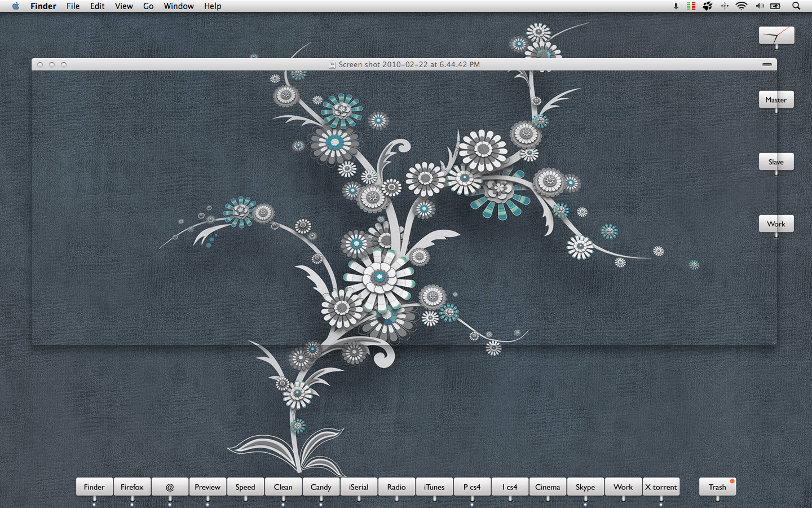This screenshot has height=508, width=812.
Task: Open the Trash in the dock
Action: tap(717, 487)
